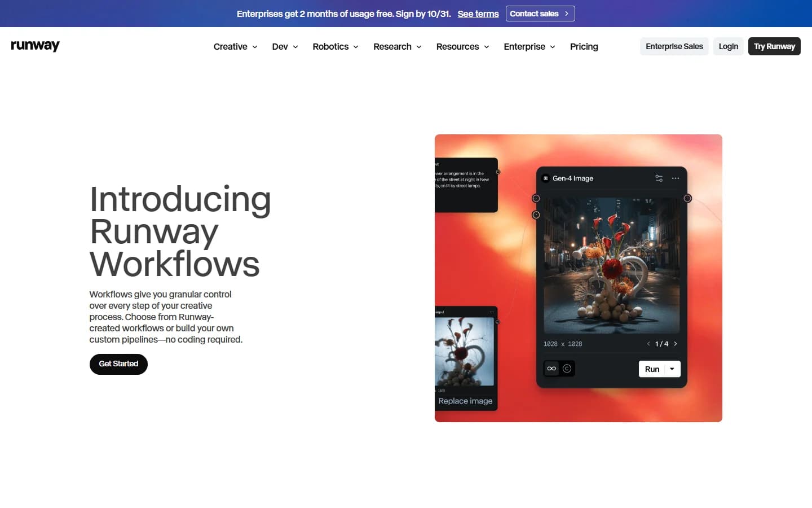Click the Try Runway button
Viewport: 812px width, 508px height.
tap(774, 46)
